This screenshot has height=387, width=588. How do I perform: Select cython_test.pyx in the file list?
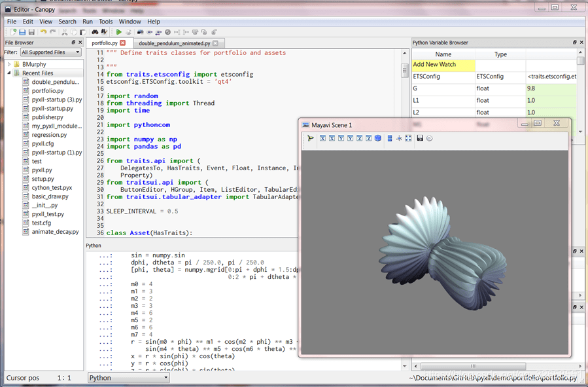(52, 187)
